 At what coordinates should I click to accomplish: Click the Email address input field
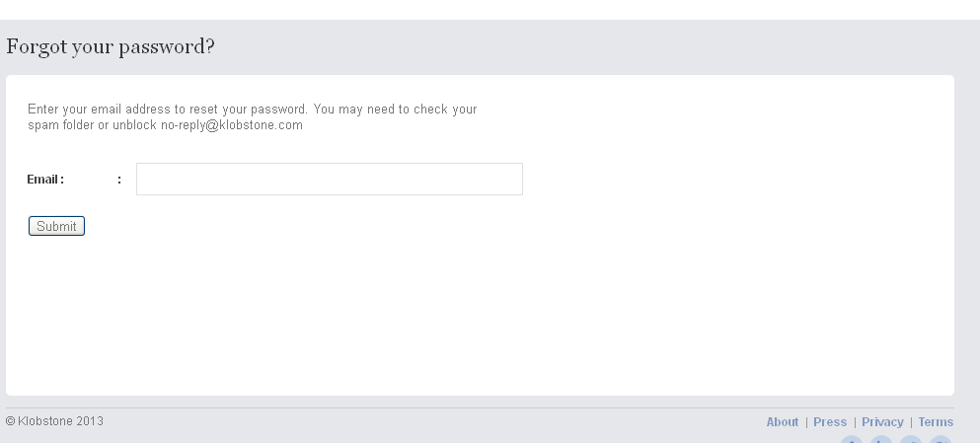tap(329, 180)
